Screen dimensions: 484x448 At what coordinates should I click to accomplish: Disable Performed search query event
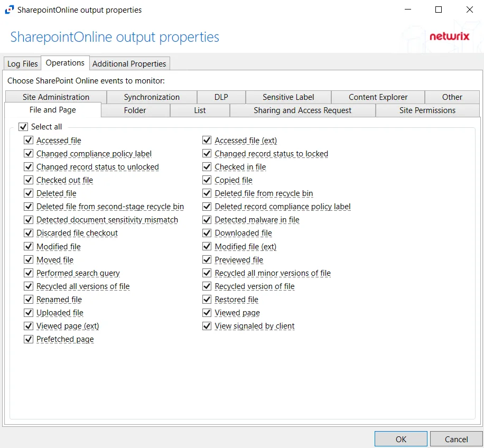tap(29, 273)
